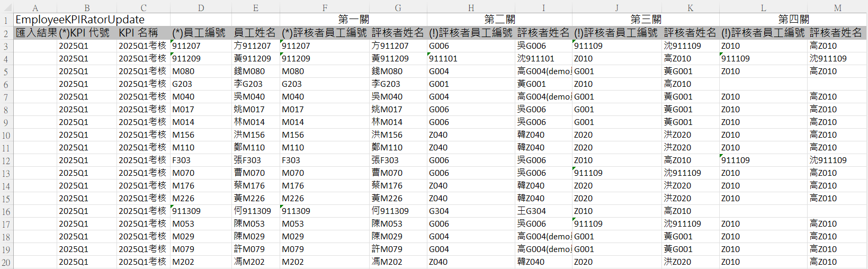
Task: Select cell 馮M202 in column G
Action: [x=387, y=262]
